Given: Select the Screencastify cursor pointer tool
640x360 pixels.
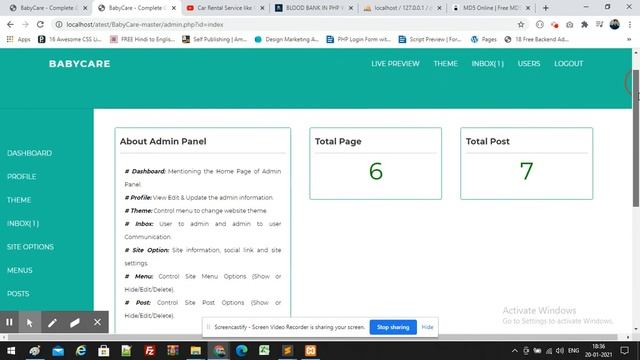Looking at the screenshot, I should click(x=29, y=322).
